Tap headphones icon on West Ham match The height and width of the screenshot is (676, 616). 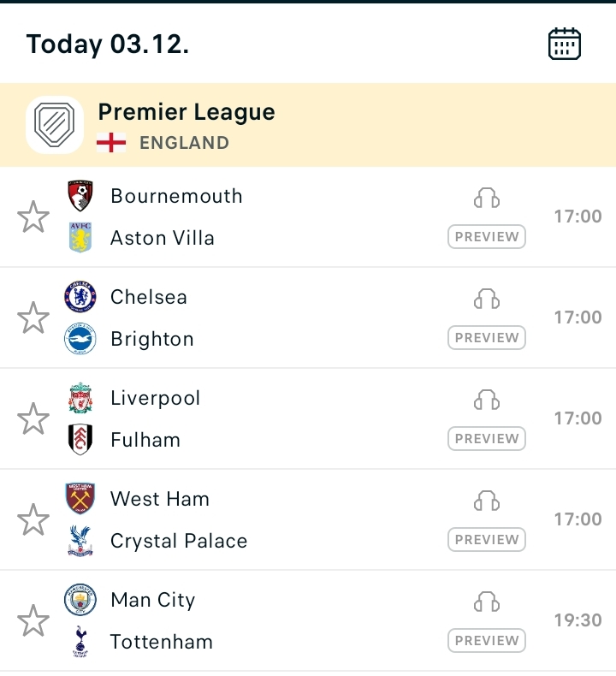click(487, 501)
